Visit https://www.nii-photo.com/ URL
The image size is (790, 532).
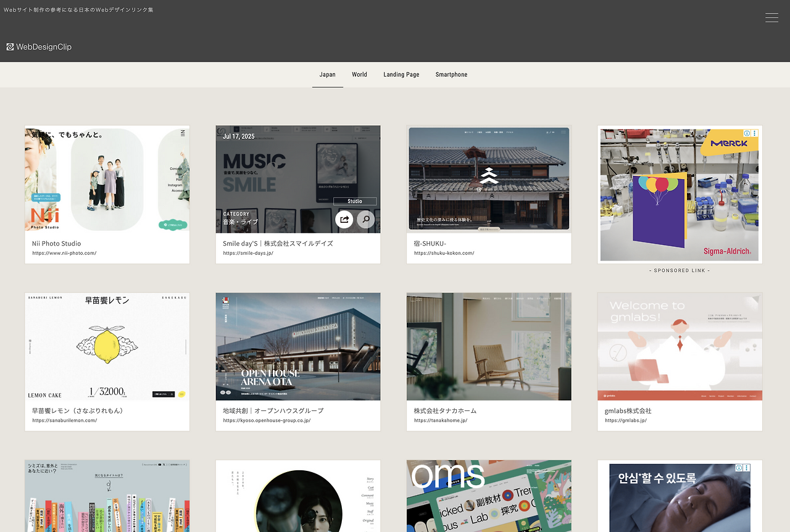click(x=64, y=253)
